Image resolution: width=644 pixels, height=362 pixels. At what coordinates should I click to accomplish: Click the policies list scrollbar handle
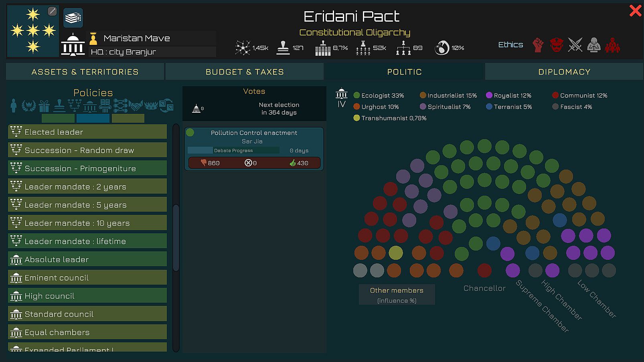pyautogui.click(x=176, y=237)
